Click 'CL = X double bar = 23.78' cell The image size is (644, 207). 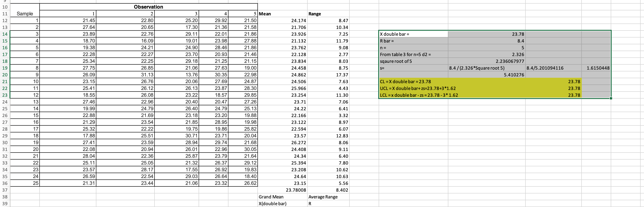(413, 81)
